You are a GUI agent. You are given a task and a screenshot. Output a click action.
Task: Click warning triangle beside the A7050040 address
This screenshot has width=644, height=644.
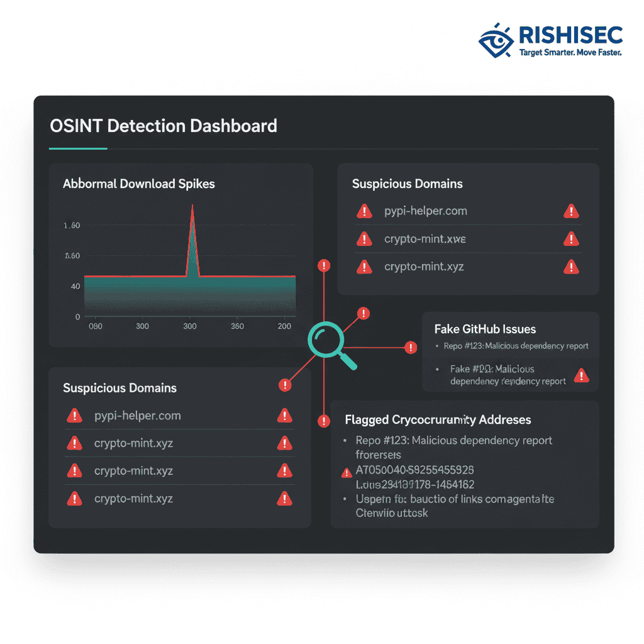pos(346,473)
